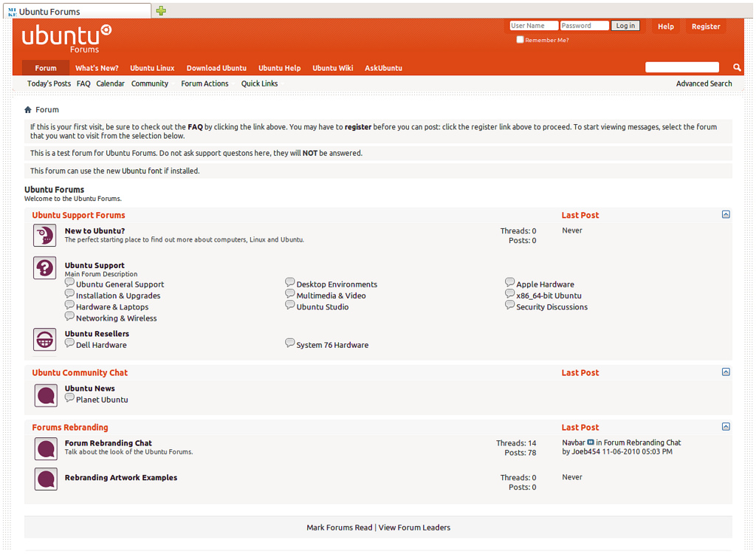Open the Download Ubuntu tab
756x554 pixels.
pyautogui.click(x=216, y=68)
